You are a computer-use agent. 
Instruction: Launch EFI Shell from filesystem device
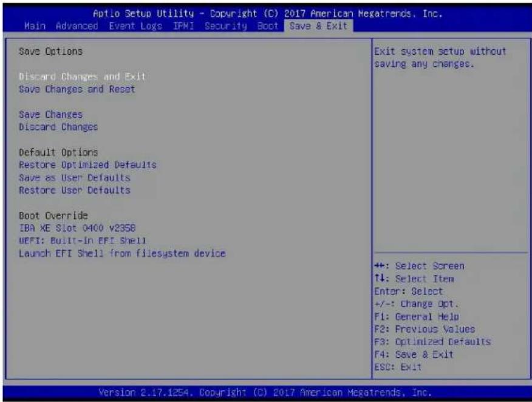[x=122, y=253]
